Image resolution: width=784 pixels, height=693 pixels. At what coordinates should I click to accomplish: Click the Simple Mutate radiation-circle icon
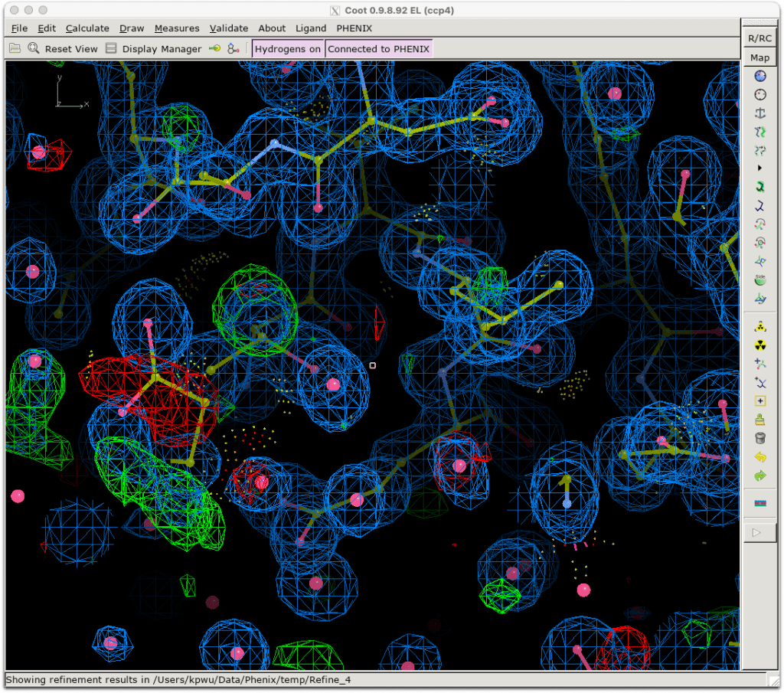(x=760, y=345)
